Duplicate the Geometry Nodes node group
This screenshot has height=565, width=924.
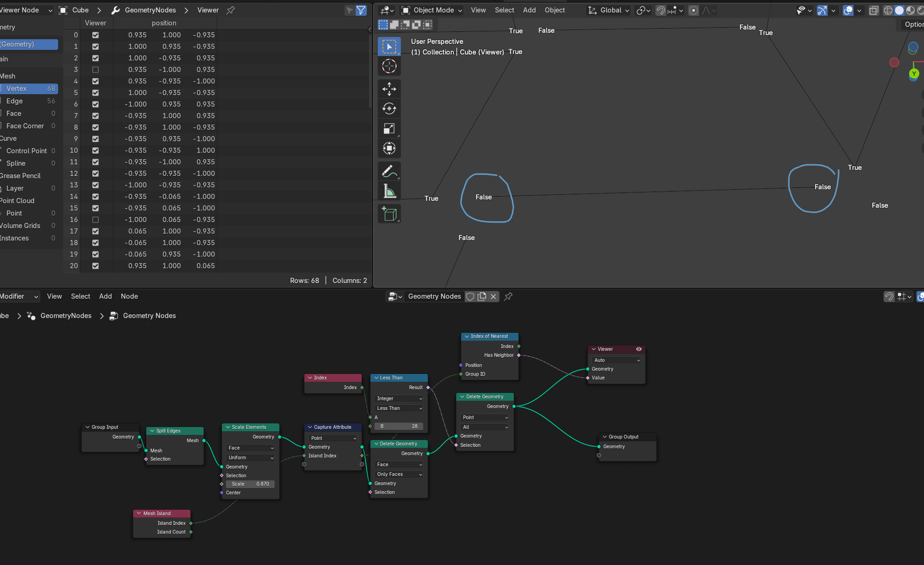482,296
